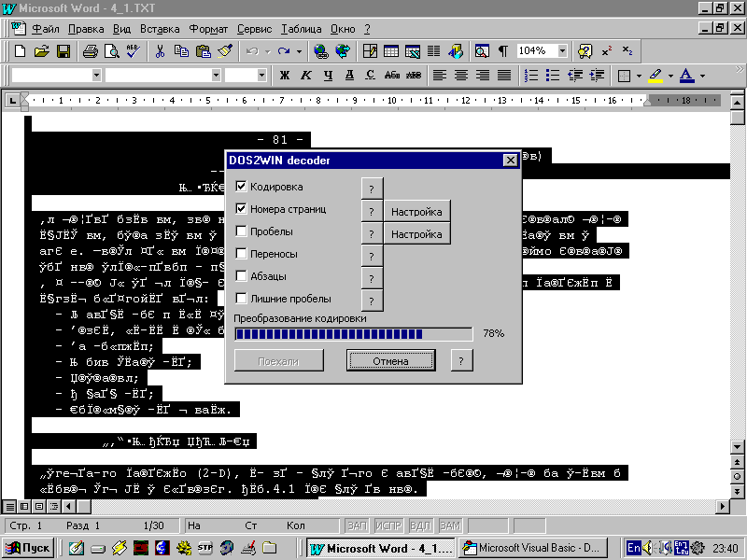The width and height of the screenshot is (747, 560).
Task: Uncheck the Номера страниц checkbox
Action: (x=241, y=208)
